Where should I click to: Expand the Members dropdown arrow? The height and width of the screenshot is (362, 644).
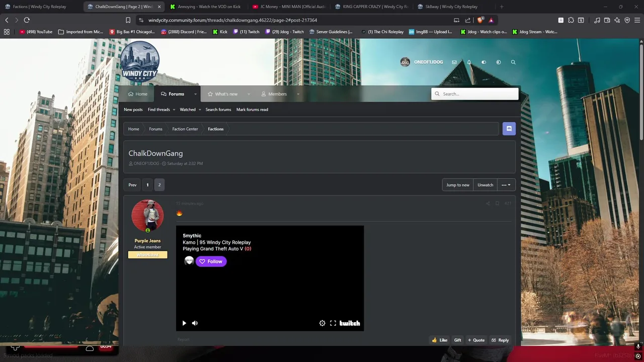pos(298,94)
